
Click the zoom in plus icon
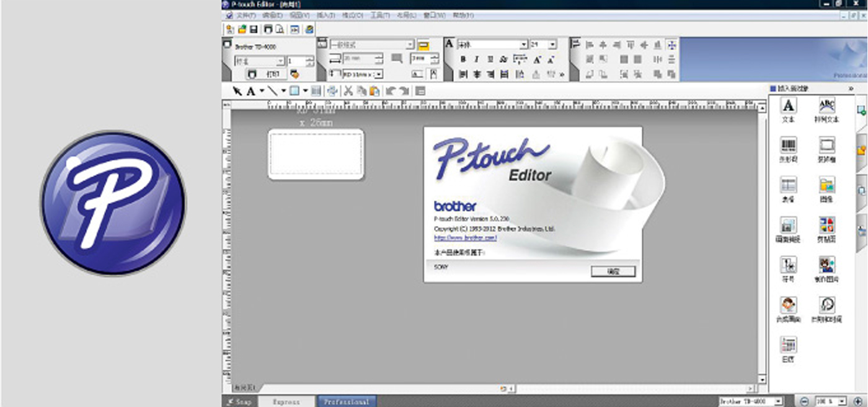tap(858, 401)
